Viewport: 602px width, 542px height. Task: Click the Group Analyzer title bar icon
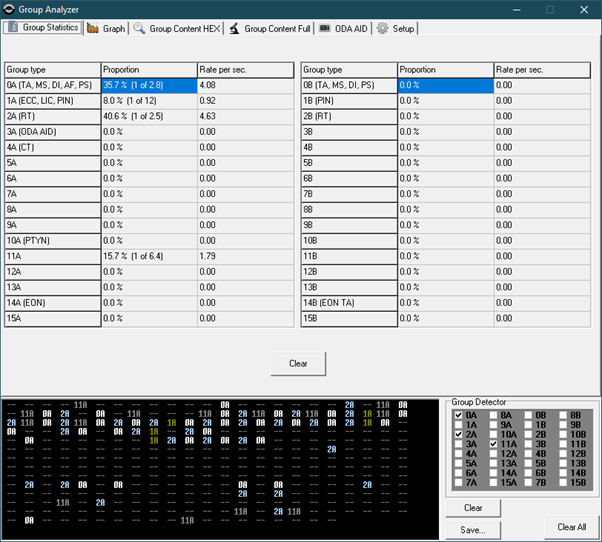(x=9, y=9)
